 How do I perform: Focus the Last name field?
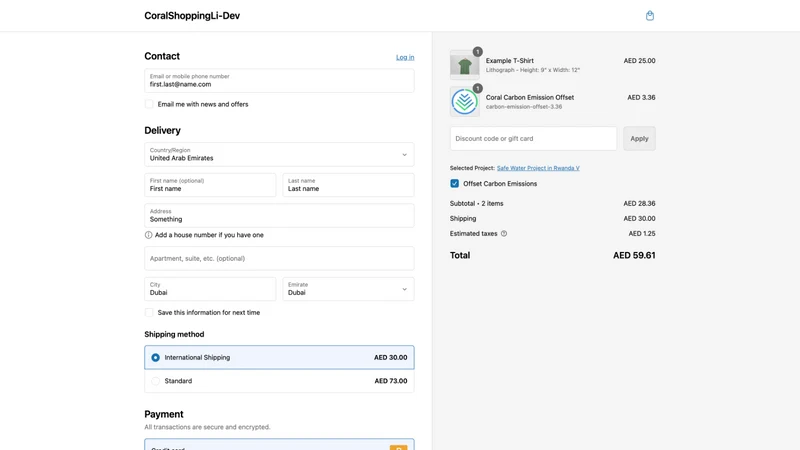point(348,185)
